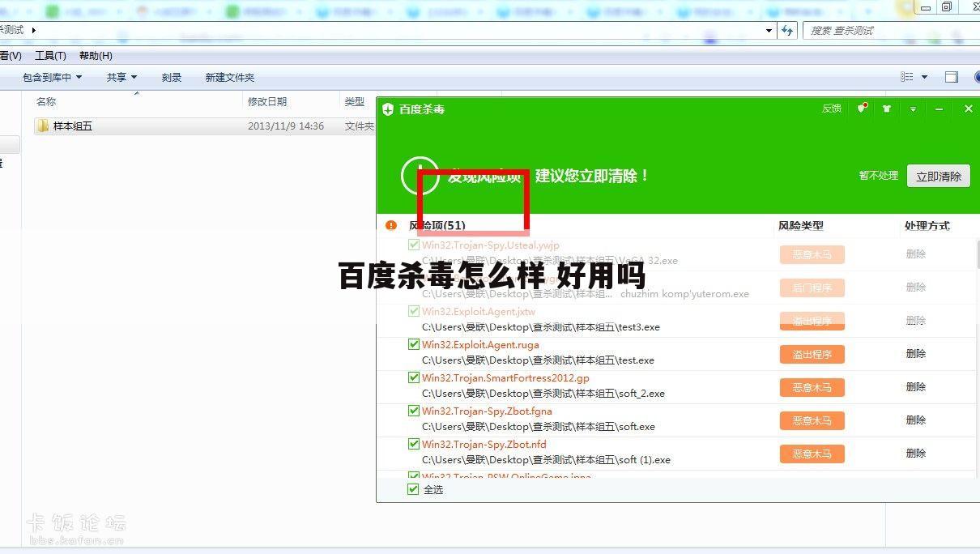The width and height of the screenshot is (980, 554).
Task: Open the 包含到库中 dropdown
Action: coord(52,77)
